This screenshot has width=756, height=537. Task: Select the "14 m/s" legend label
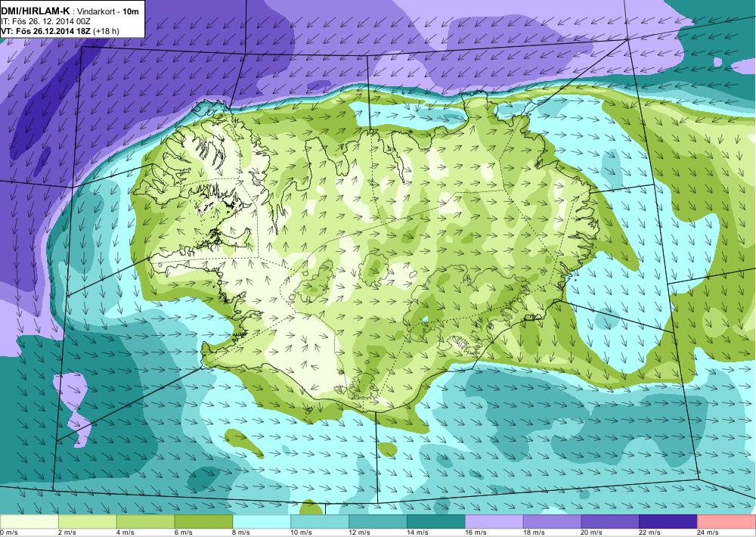[417, 532]
